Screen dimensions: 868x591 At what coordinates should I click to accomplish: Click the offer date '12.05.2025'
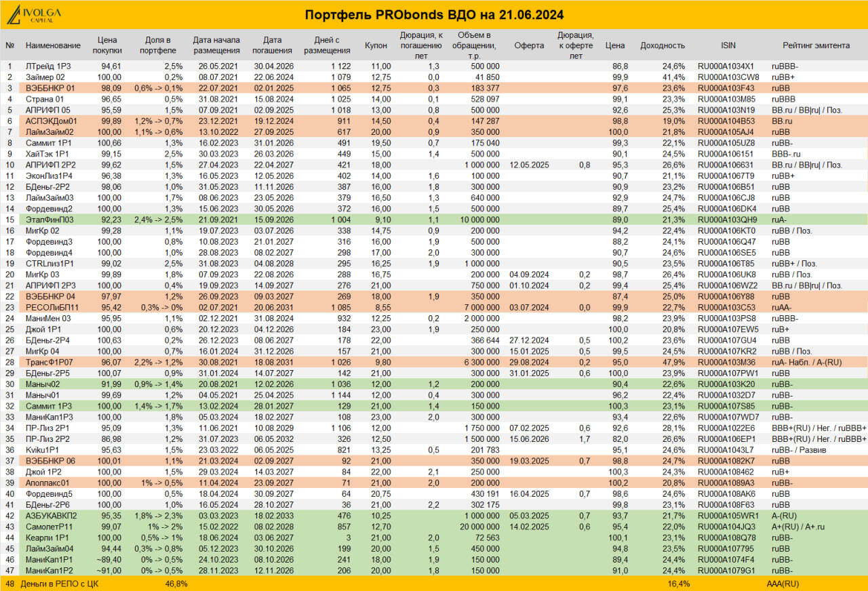(529, 165)
